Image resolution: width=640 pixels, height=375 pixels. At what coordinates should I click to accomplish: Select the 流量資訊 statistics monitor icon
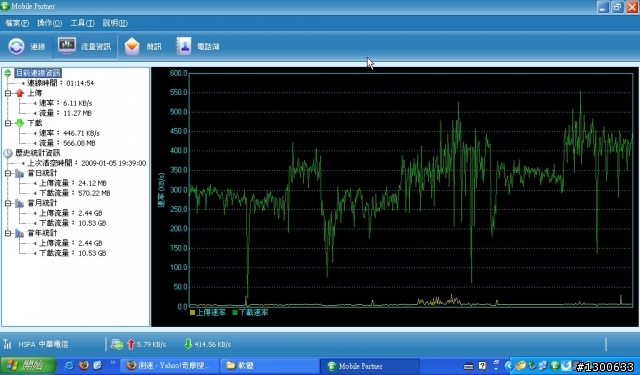click(67, 46)
